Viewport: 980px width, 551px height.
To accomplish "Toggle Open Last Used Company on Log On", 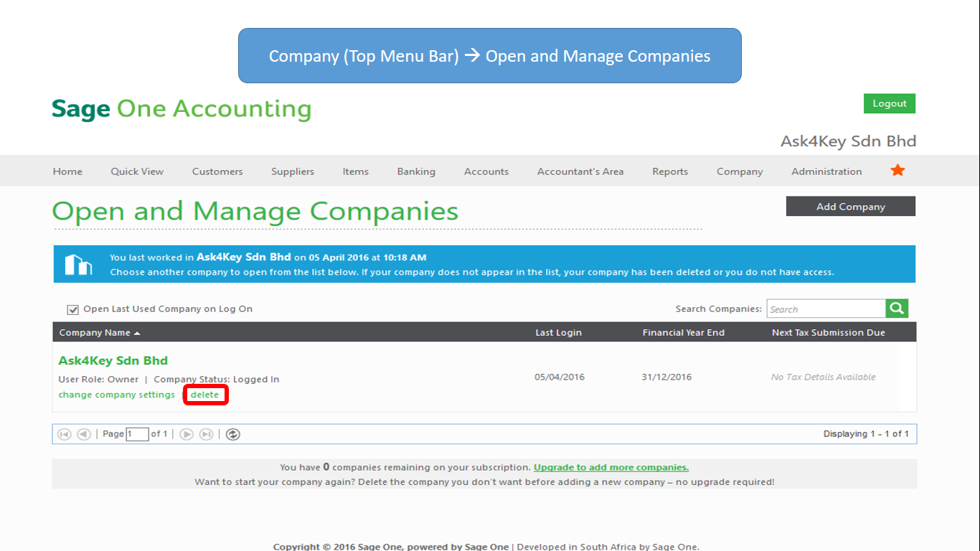I will [72, 309].
